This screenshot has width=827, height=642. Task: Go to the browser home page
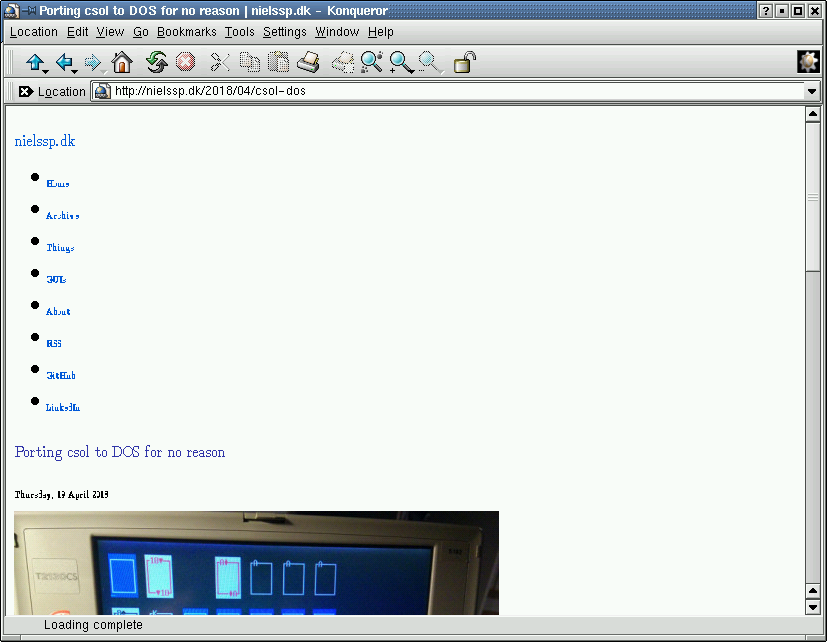121,61
